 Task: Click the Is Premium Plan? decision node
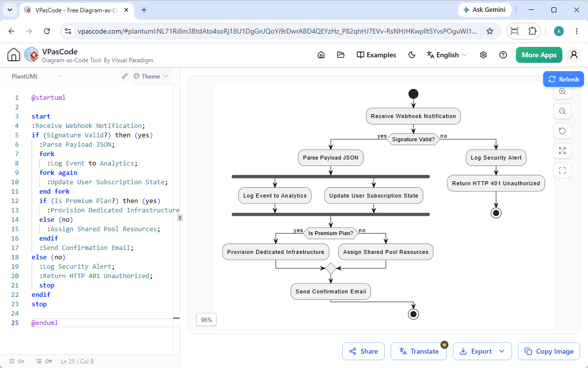(331, 233)
